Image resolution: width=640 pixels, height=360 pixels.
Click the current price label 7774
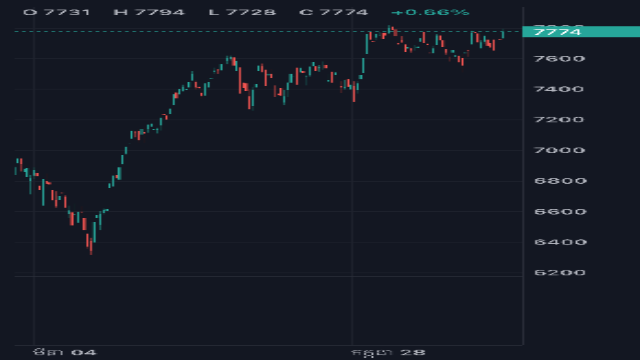(x=581, y=31)
